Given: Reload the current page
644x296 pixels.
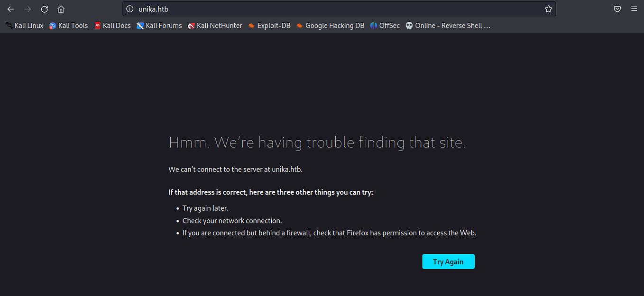Looking at the screenshot, I should point(44,9).
